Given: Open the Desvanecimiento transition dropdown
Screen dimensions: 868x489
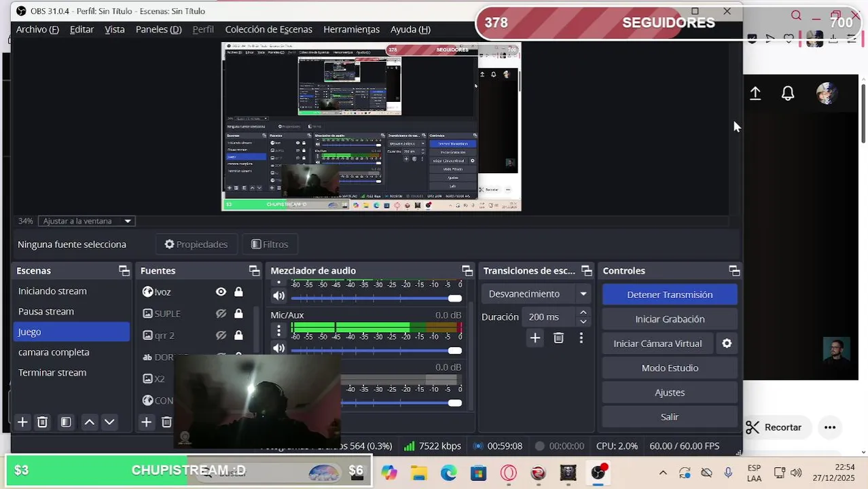Looking at the screenshot, I should coord(536,294).
